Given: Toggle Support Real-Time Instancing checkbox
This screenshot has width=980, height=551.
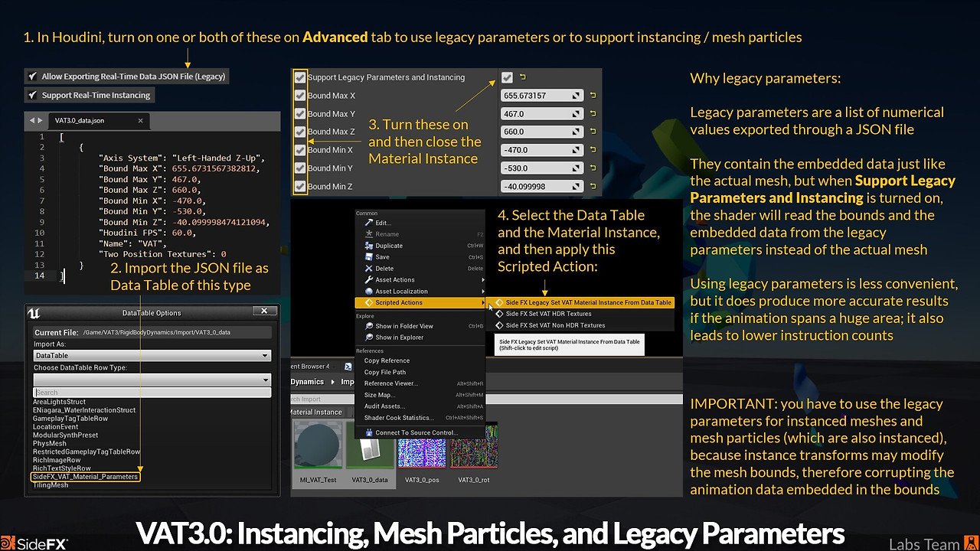Looking at the screenshot, I should pos(32,95).
